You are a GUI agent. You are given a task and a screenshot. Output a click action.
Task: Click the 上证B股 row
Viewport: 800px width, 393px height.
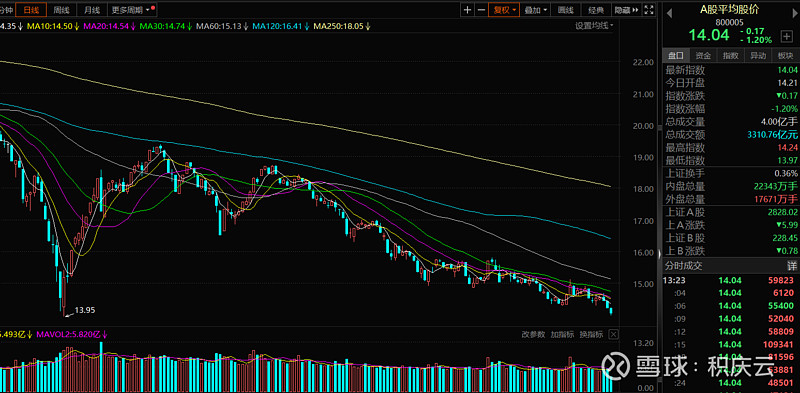731,238
